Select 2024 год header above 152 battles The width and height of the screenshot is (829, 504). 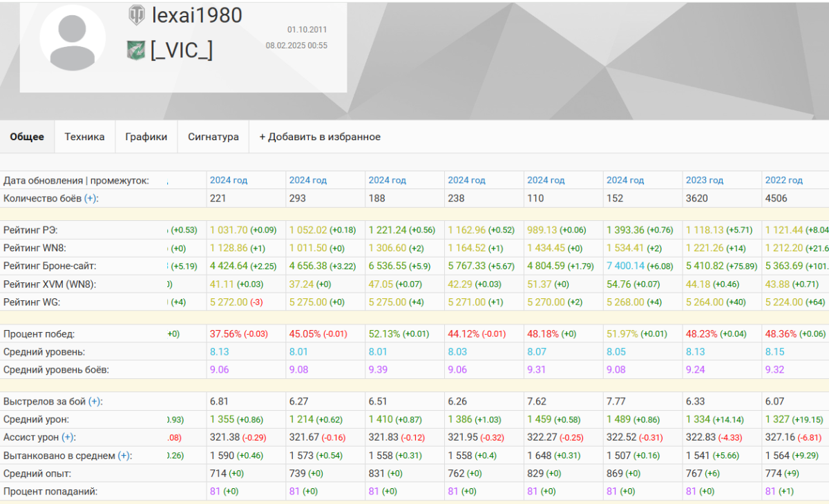tap(625, 180)
